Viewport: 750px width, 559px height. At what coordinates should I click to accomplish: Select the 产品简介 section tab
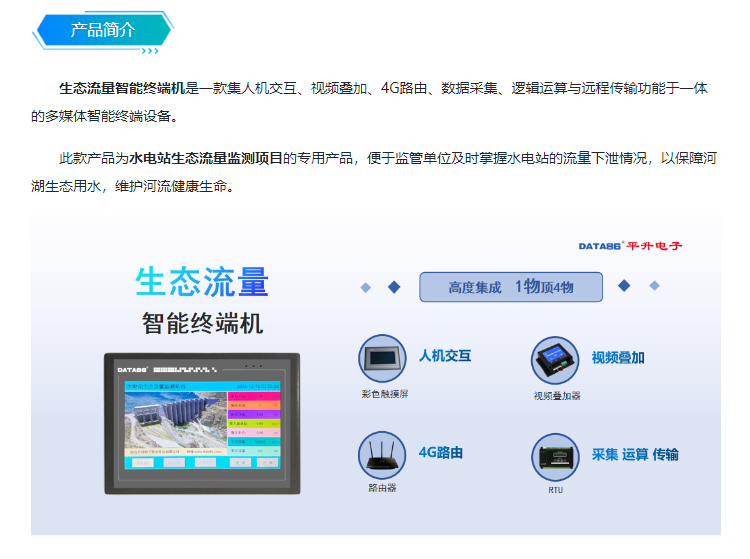tap(102, 29)
